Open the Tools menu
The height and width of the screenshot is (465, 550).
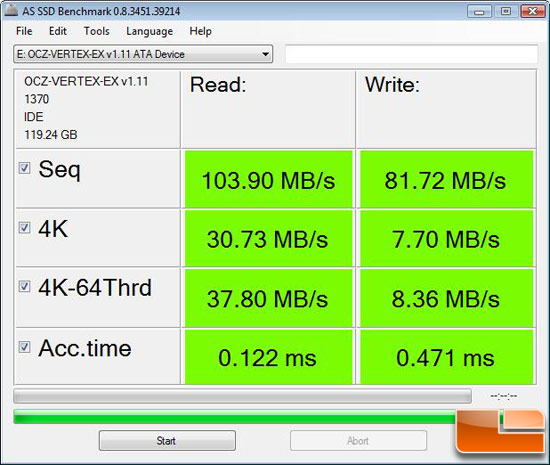(x=96, y=31)
